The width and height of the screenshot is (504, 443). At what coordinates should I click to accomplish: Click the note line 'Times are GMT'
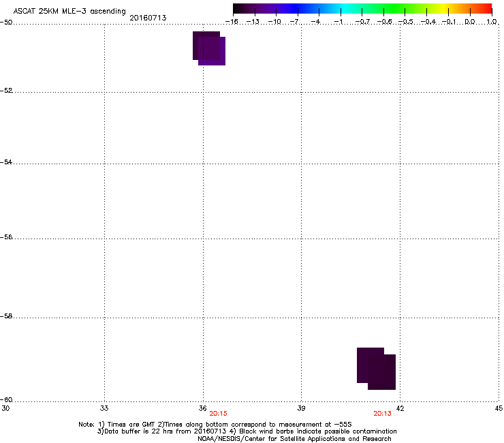pyautogui.click(x=131, y=425)
